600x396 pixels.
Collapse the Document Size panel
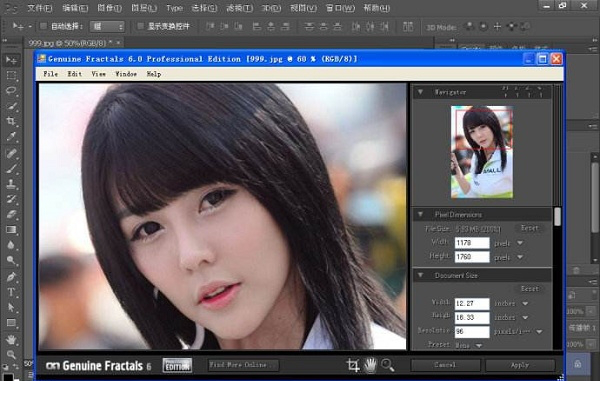pyautogui.click(x=420, y=275)
